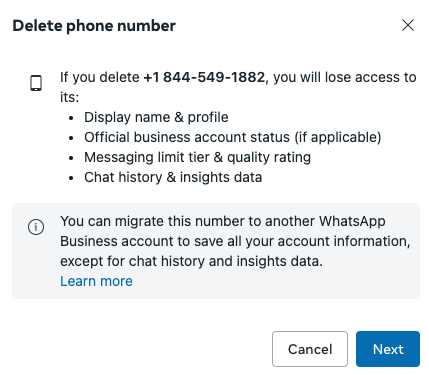Click the 'You can migrate this number' line
This screenshot has height=375, width=429.
point(223,221)
